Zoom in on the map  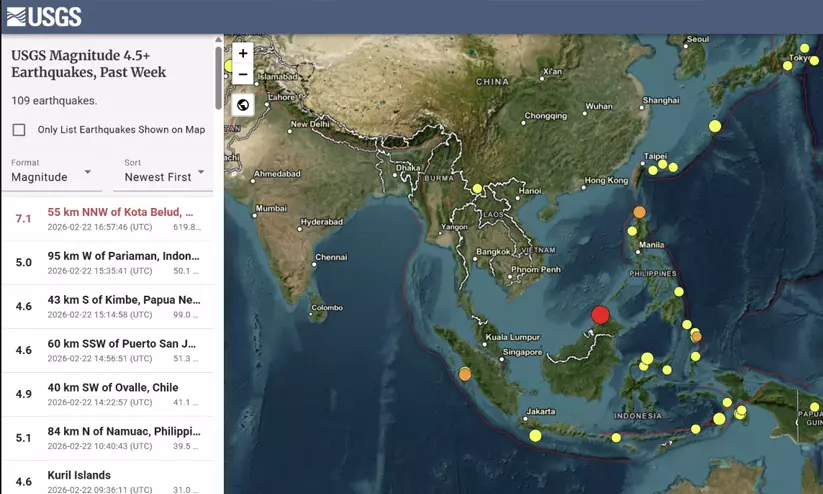point(243,54)
